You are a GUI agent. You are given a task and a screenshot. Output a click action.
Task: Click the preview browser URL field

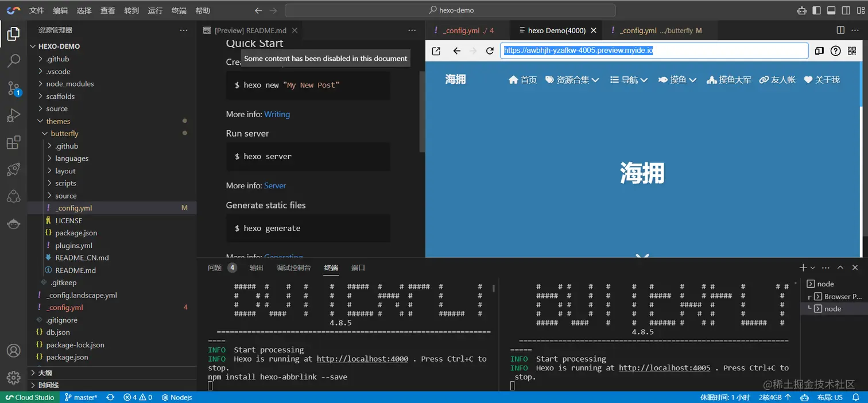pos(654,51)
